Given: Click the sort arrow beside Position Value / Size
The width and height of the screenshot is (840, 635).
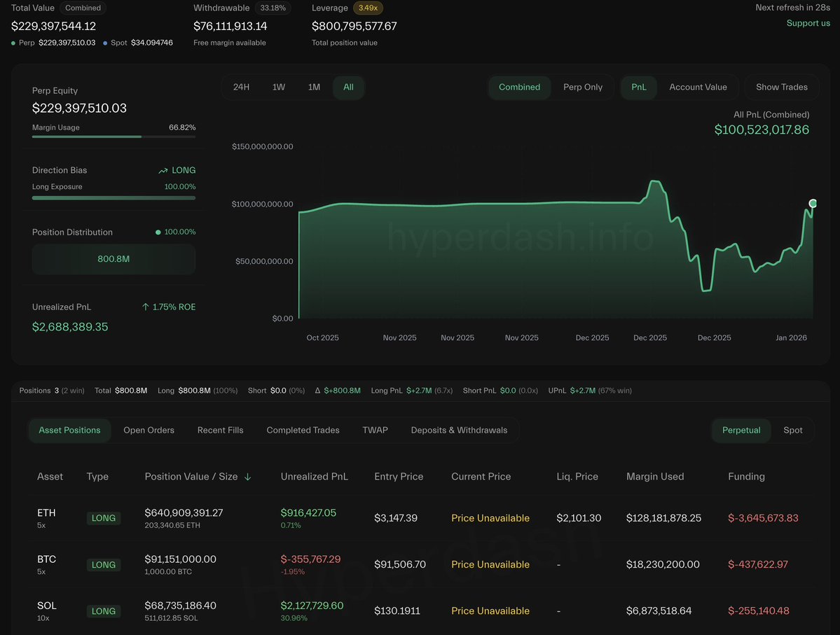Looking at the screenshot, I should (247, 477).
